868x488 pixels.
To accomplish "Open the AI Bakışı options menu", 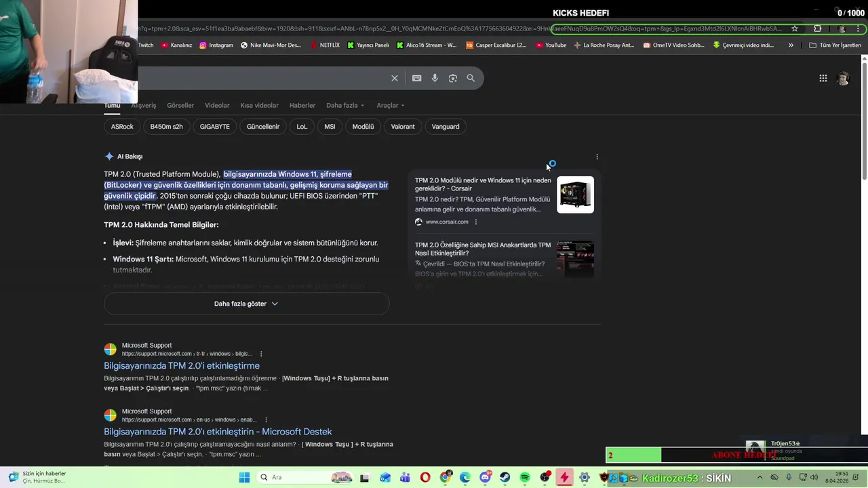I will (x=597, y=157).
